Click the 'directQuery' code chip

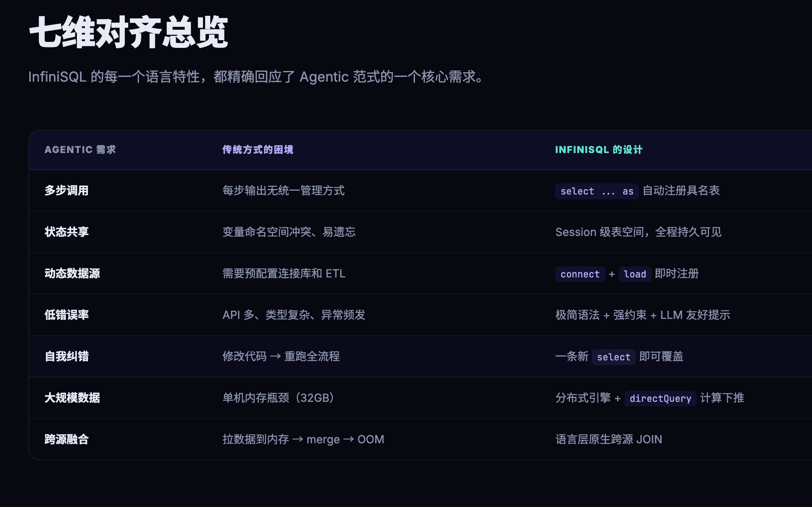(x=660, y=398)
